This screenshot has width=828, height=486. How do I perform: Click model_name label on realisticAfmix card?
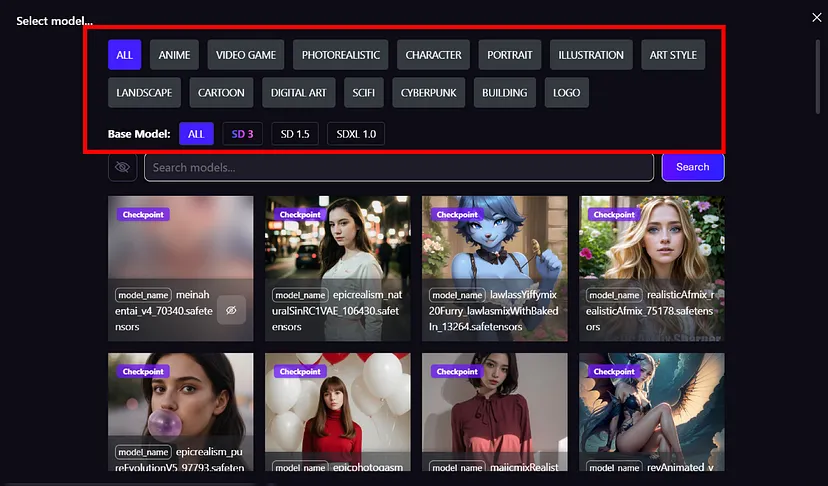pyautogui.click(x=614, y=295)
